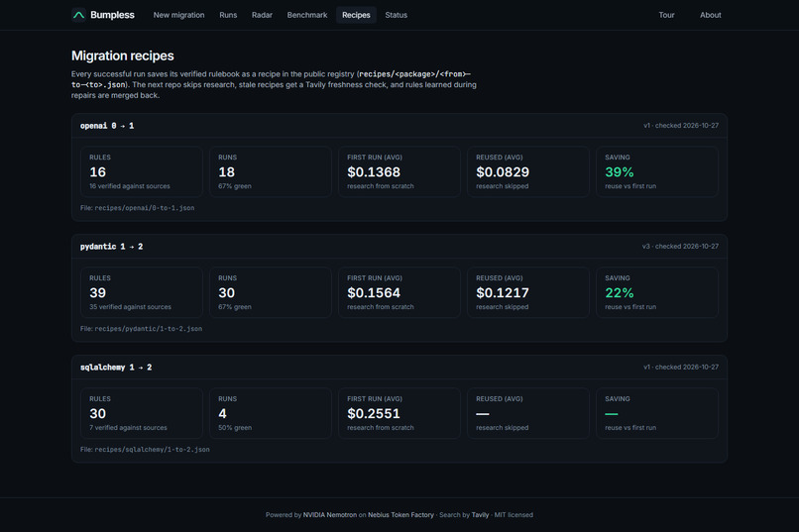Click the Migration recipes heading
799x532 pixels.
tap(122, 55)
